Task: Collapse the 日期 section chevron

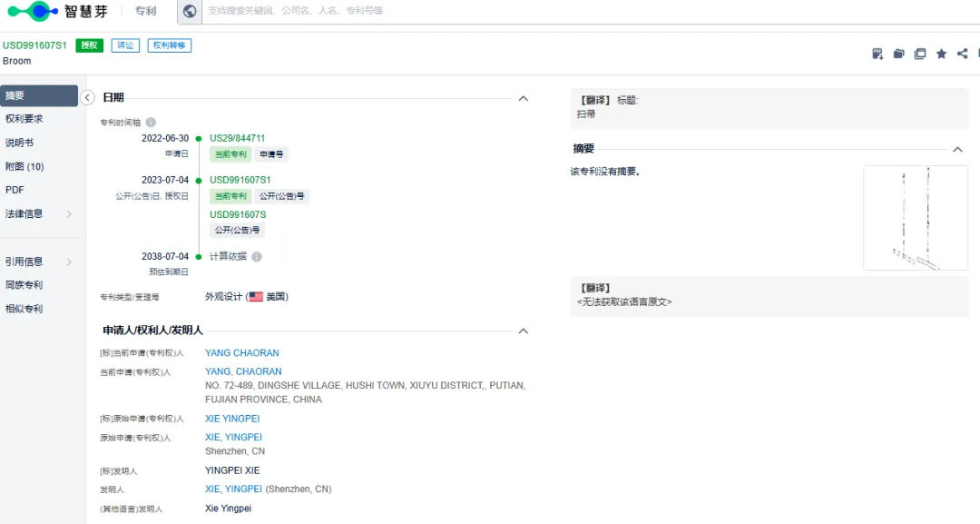Action: [524, 99]
